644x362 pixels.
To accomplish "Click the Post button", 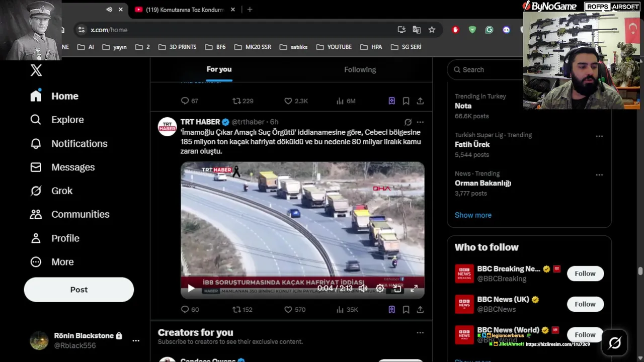I will [79, 290].
